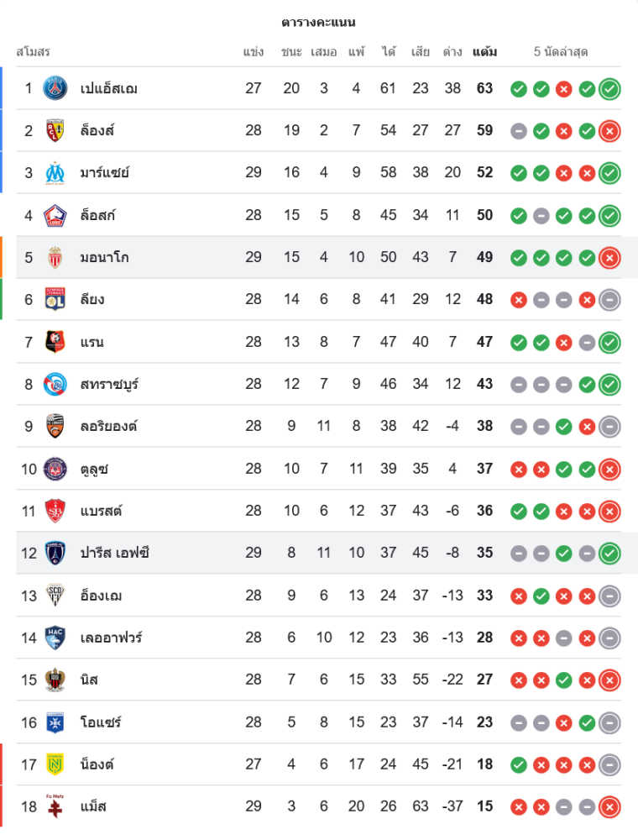Click the Paris Saint-Germain club crest
The image size is (638, 840).
tap(55, 88)
